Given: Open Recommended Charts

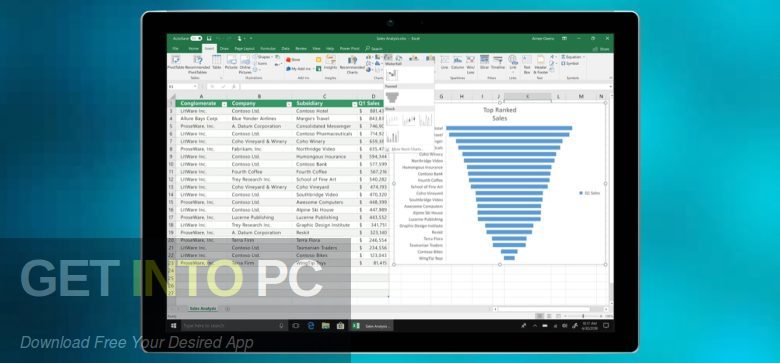Looking at the screenshot, I should (x=352, y=65).
